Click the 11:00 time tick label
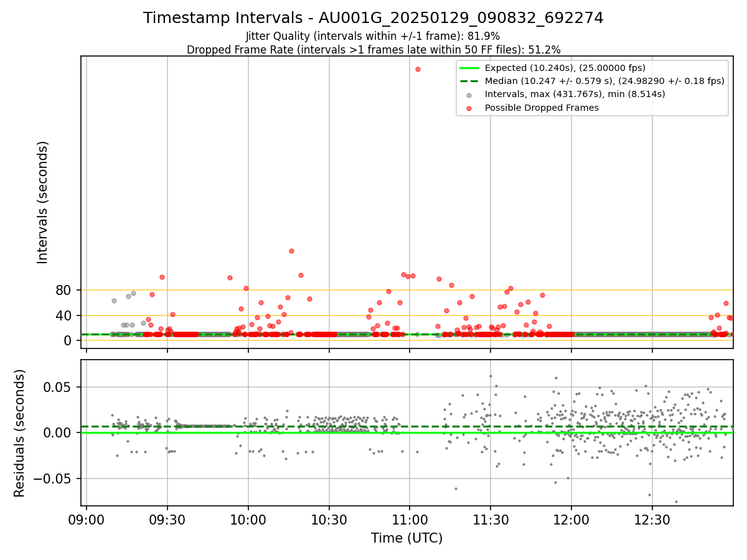747x560 pixels. tap(410, 519)
